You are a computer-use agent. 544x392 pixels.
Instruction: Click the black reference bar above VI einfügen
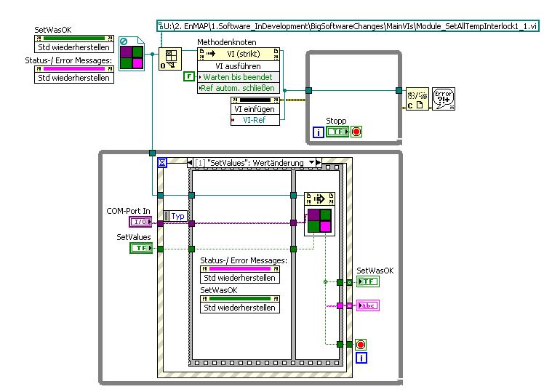pyautogui.click(x=255, y=100)
